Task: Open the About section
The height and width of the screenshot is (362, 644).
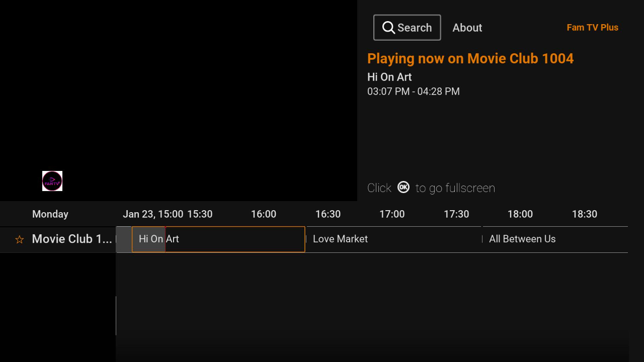Action: [x=467, y=28]
